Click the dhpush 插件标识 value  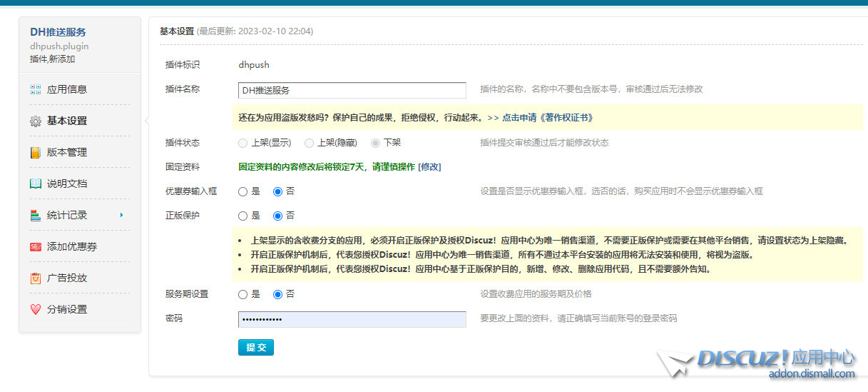click(x=254, y=65)
